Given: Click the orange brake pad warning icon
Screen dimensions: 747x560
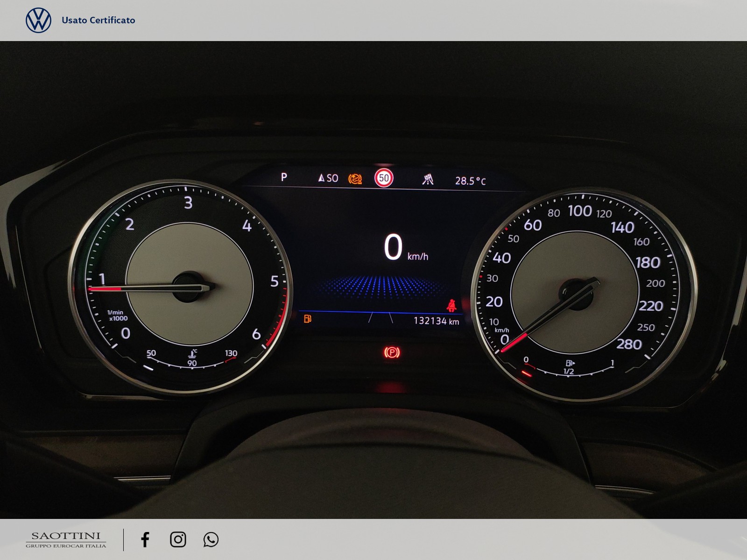Looking at the screenshot, I should (x=355, y=179).
